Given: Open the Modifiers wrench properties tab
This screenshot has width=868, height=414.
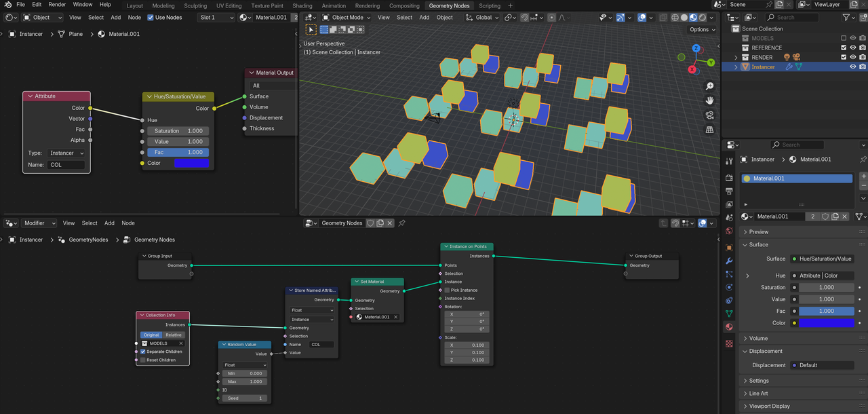Looking at the screenshot, I should pyautogui.click(x=729, y=261).
